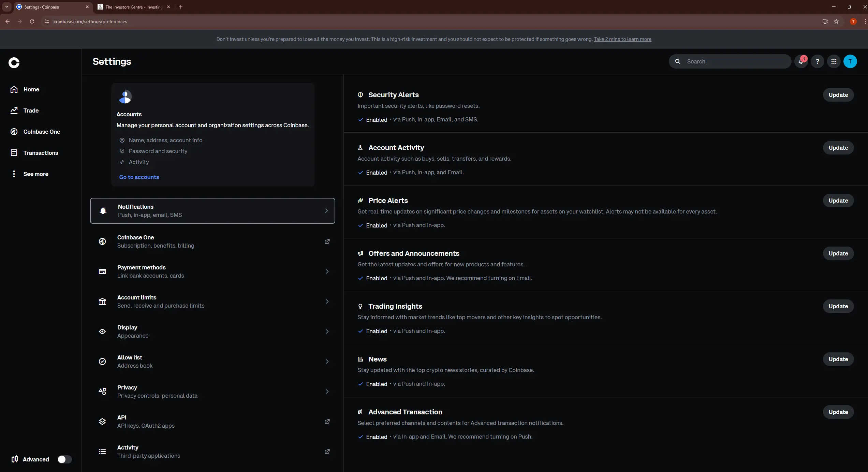Click the Coinbase logo icon

(14, 63)
